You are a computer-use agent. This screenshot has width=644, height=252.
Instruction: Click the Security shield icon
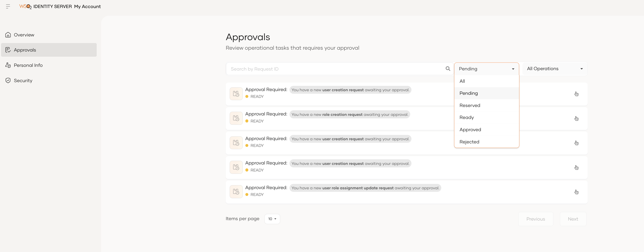pyautogui.click(x=8, y=80)
